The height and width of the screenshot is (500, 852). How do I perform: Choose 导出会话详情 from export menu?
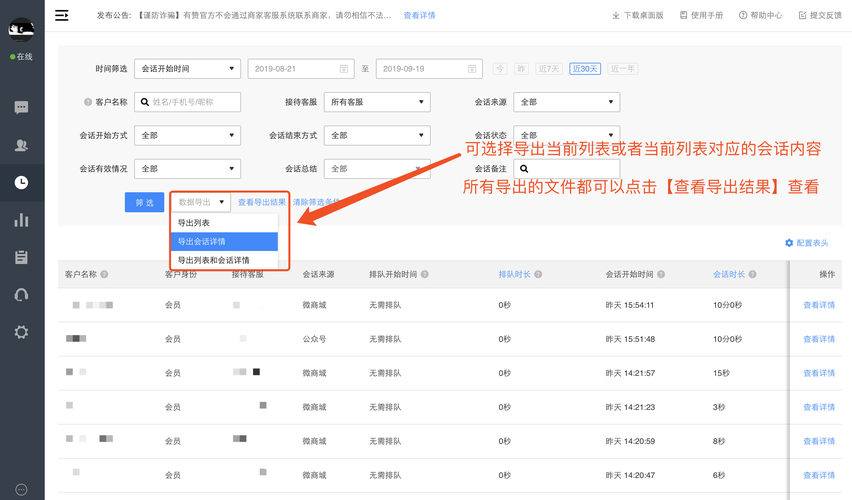click(x=224, y=241)
